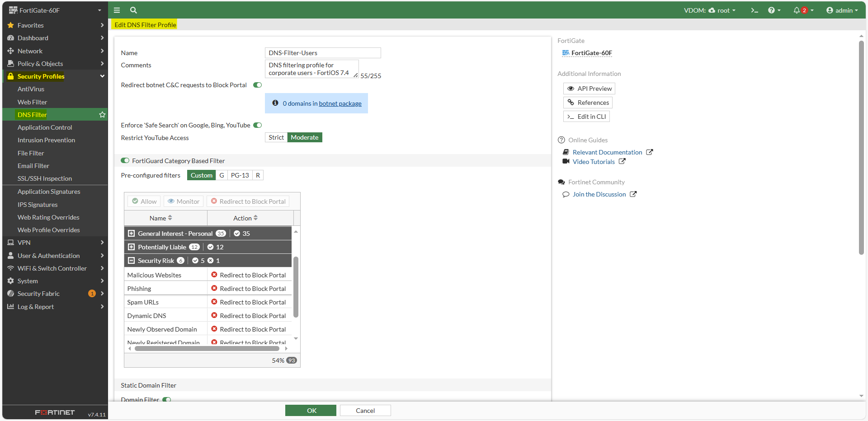This screenshot has height=421, width=868.
Task: Select Moderate YouTube restriction
Action: coord(305,137)
